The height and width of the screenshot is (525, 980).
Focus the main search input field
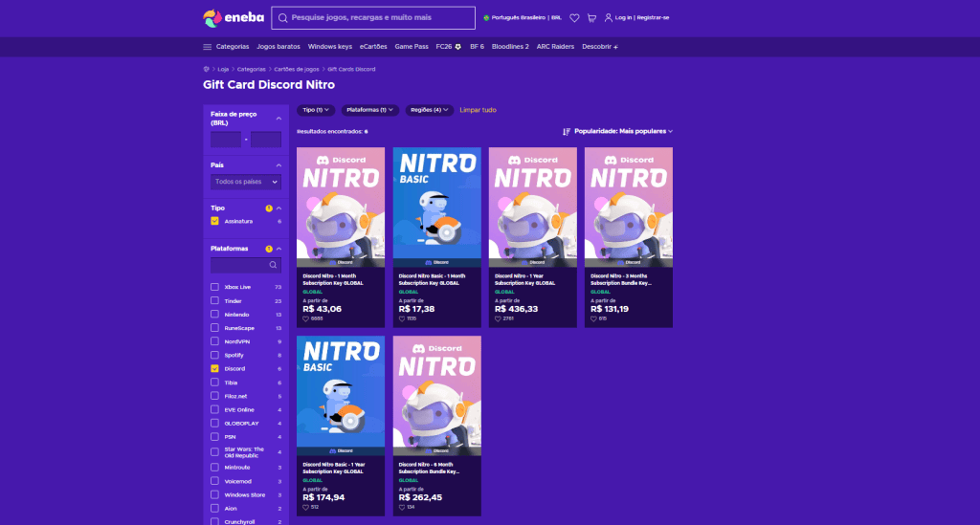click(x=373, y=18)
